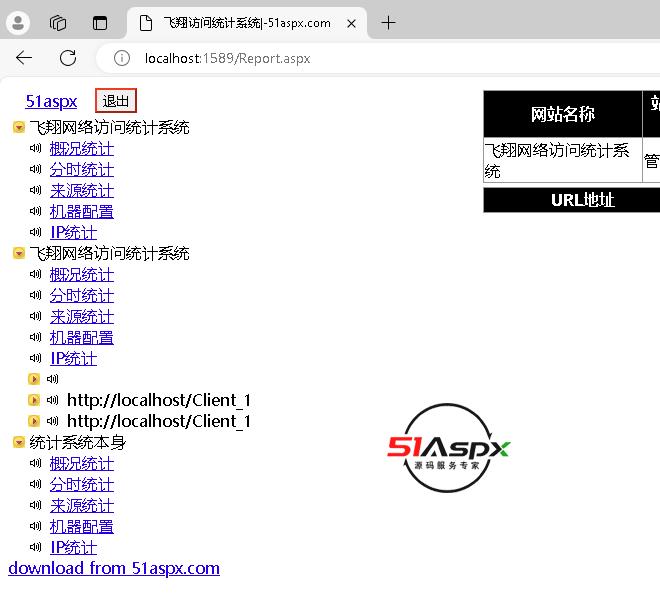Open IP统计 under 统计系统本身
Screen dimensions: 660x608
pyautogui.click(x=74, y=547)
